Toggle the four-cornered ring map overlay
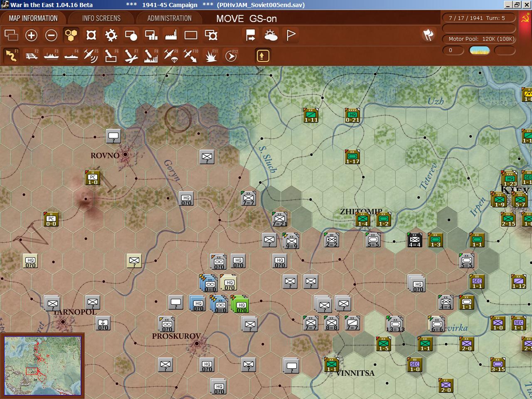This screenshot has height=399, width=532. pyautogui.click(x=91, y=35)
